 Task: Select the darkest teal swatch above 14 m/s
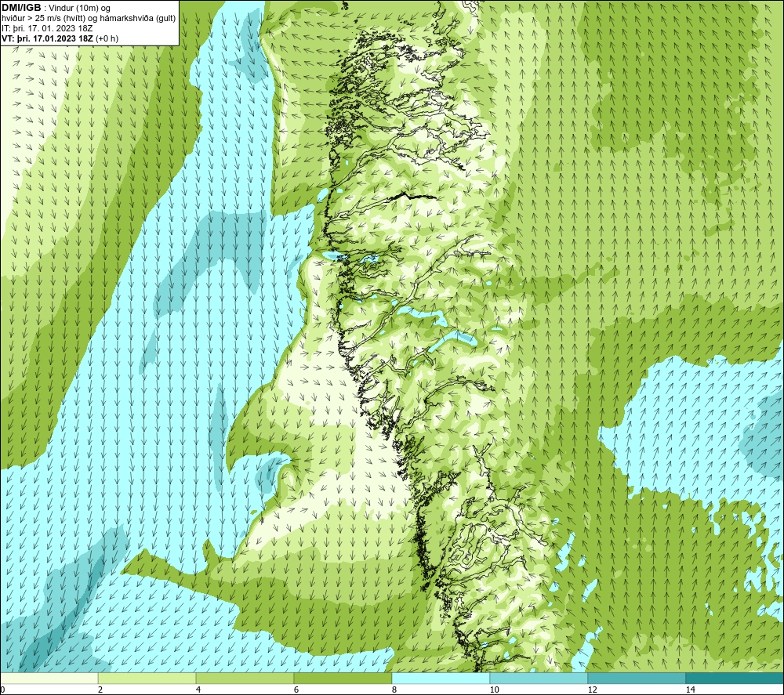[x=735, y=679]
